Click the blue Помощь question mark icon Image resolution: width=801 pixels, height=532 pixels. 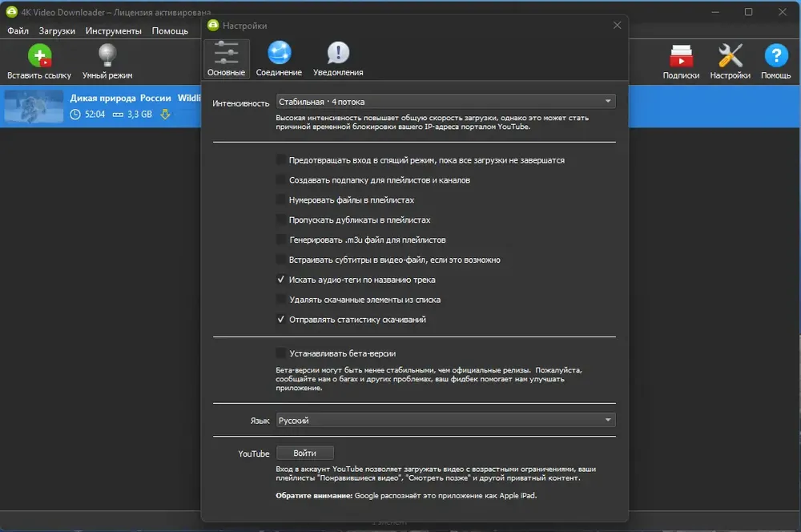click(776, 56)
